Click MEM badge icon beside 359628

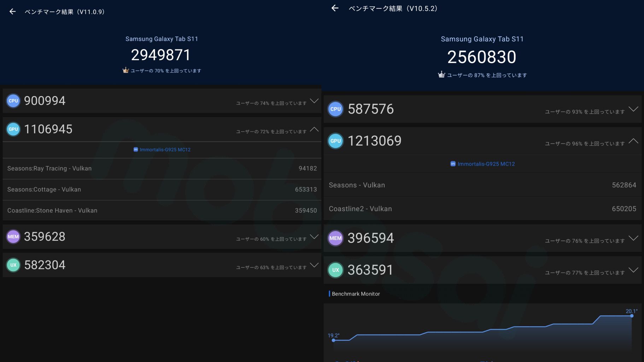coord(13,237)
